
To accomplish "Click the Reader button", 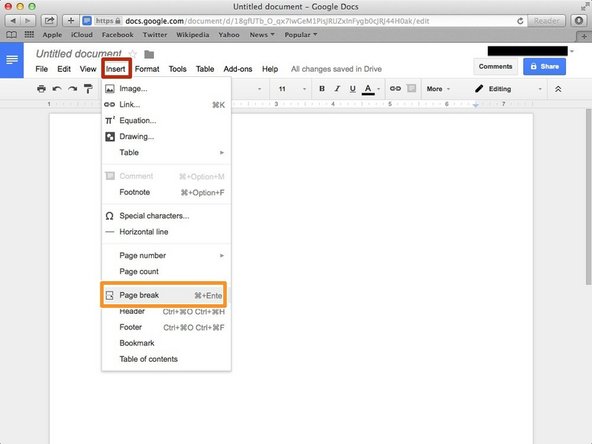I will point(546,21).
